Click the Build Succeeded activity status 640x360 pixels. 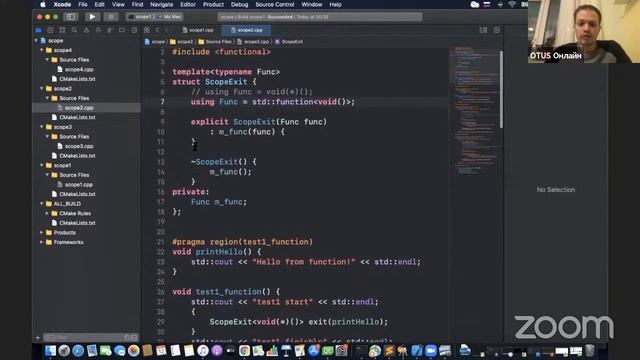click(320, 17)
